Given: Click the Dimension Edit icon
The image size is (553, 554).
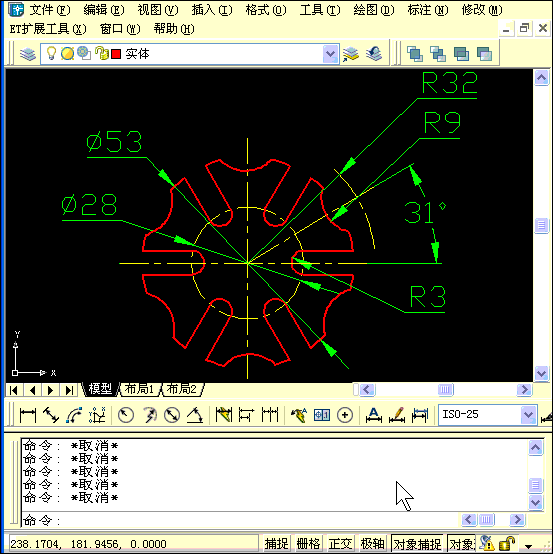Looking at the screenshot, I should click(x=373, y=415).
